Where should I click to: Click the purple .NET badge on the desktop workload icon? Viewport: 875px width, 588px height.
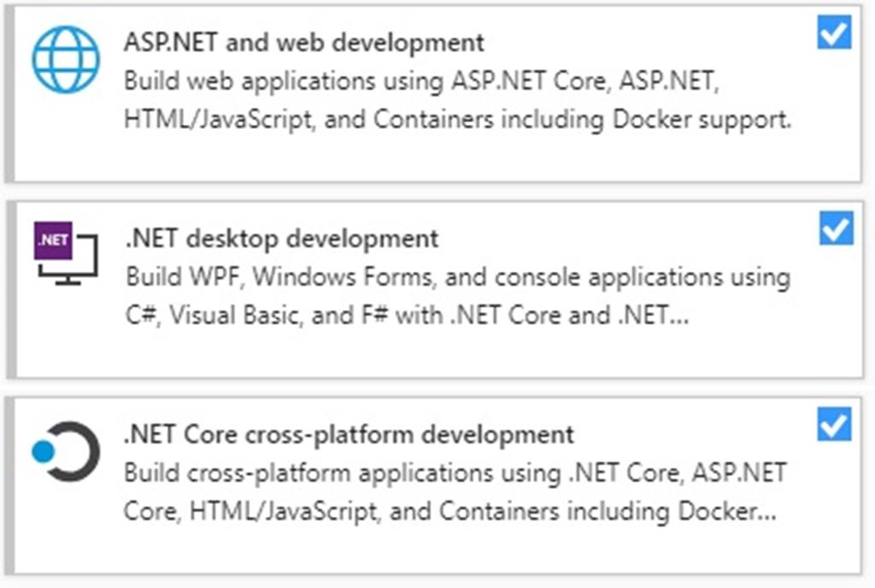click(x=53, y=240)
